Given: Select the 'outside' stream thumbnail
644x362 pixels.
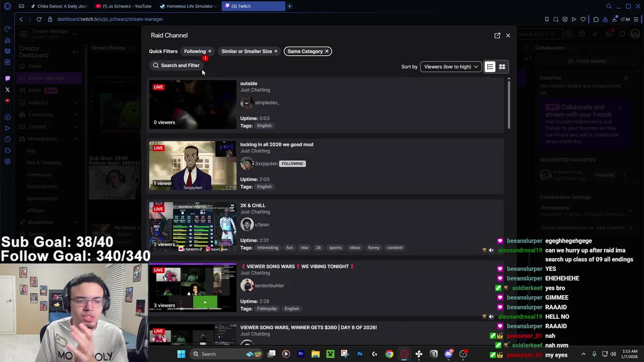Looking at the screenshot, I should click(x=192, y=105).
